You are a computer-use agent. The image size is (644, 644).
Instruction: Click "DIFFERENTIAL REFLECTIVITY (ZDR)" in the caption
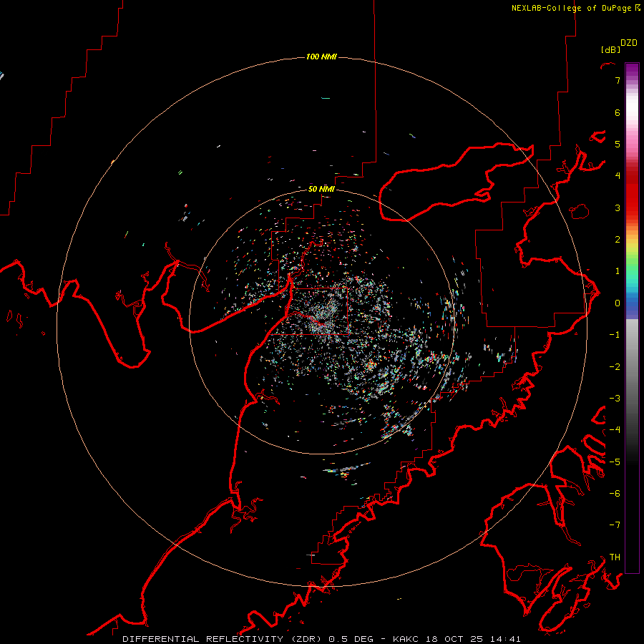223,639
